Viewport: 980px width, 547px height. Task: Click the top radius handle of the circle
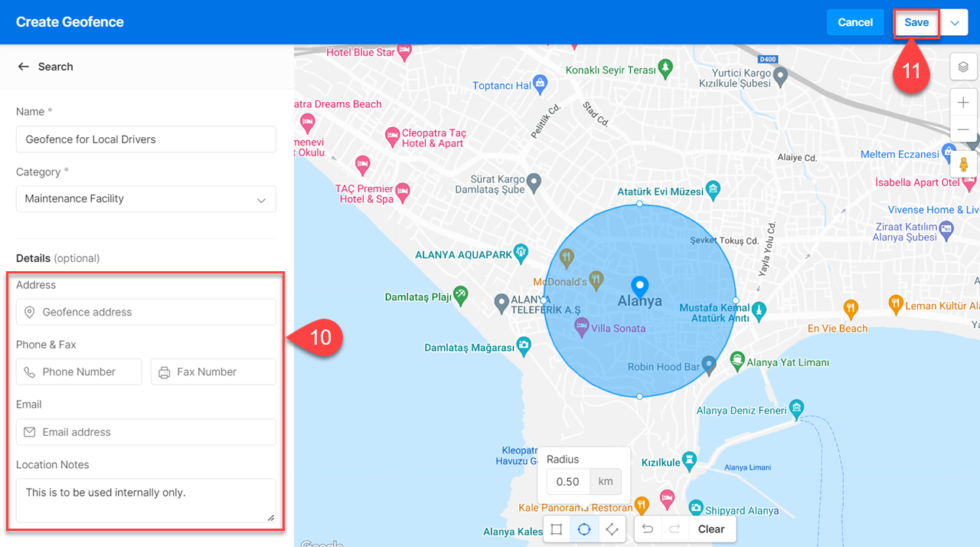click(x=639, y=204)
